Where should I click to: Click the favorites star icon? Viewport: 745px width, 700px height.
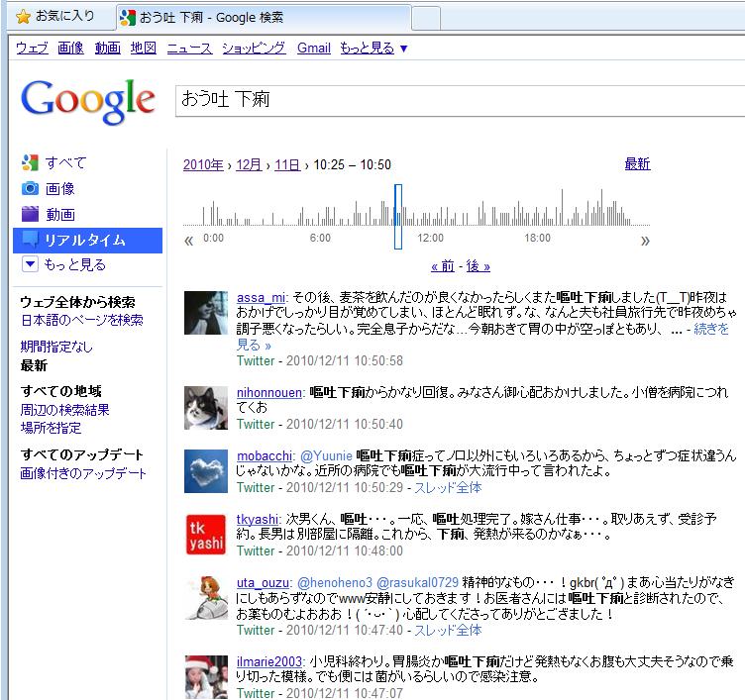pyautogui.click(x=23, y=17)
